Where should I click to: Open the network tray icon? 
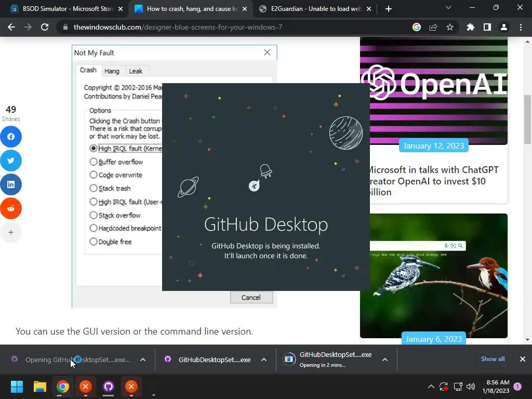[x=458, y=387]
